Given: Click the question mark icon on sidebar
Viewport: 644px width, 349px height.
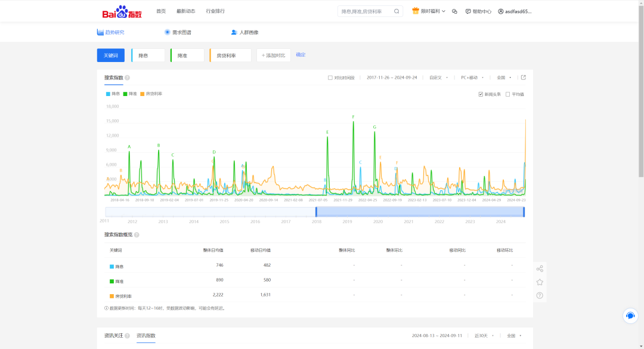Looking at the screenshot, I should (x=540, y=295).
